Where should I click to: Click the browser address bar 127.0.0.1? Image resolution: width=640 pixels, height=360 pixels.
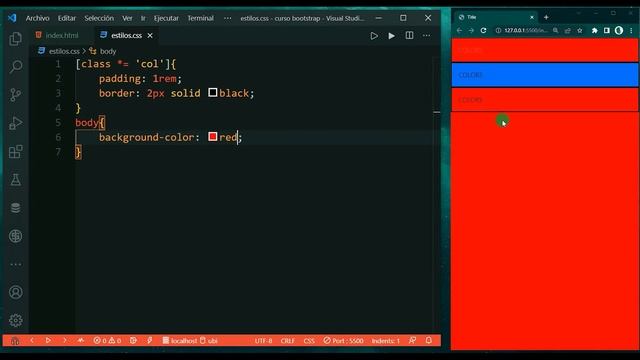tap(526, 30)
